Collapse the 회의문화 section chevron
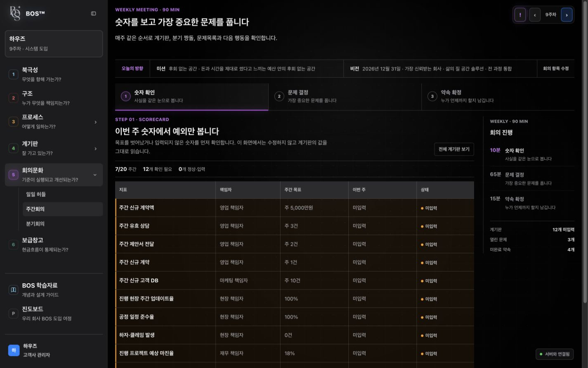Screen dimensions: 588x368 tap(95, 175)
